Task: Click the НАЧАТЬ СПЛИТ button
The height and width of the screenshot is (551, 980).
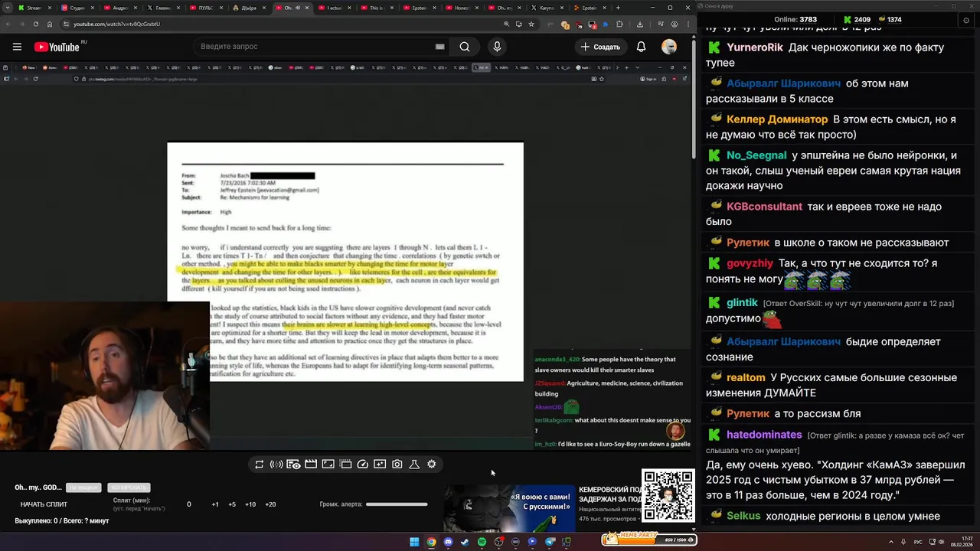Action: [x=44, y=504]
